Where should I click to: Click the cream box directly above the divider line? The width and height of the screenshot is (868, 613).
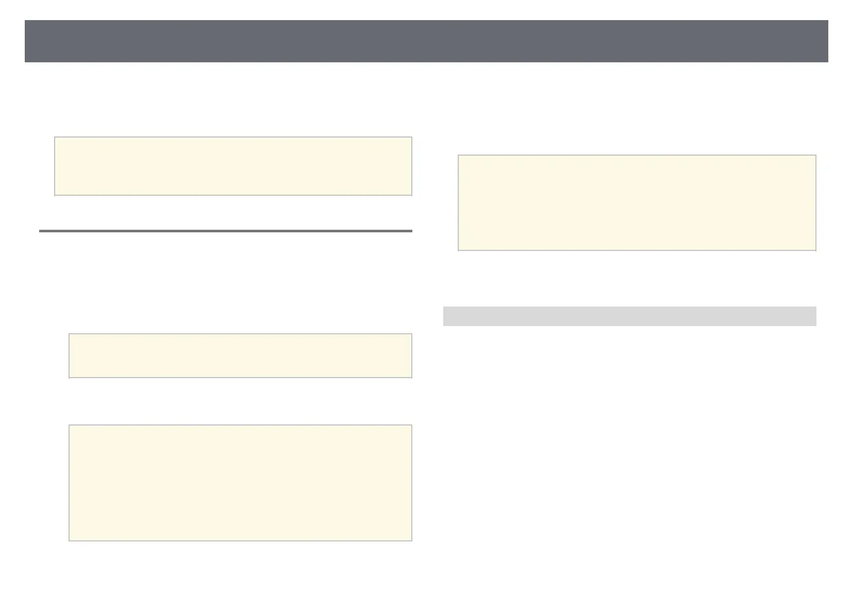click(233, 166)
